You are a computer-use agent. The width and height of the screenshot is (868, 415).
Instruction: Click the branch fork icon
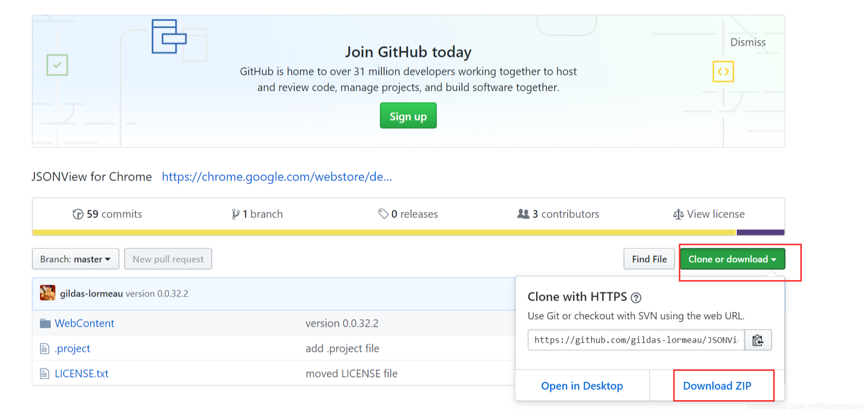click(235, 214)
